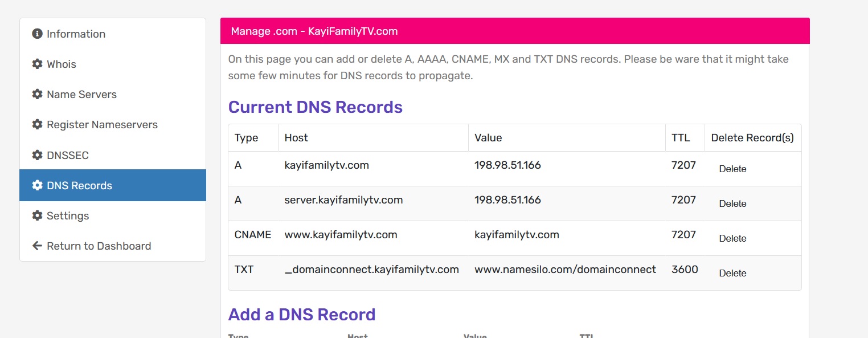Click the gear icon beside DNS Records
The image size is (868, 338).
(38, 185)
